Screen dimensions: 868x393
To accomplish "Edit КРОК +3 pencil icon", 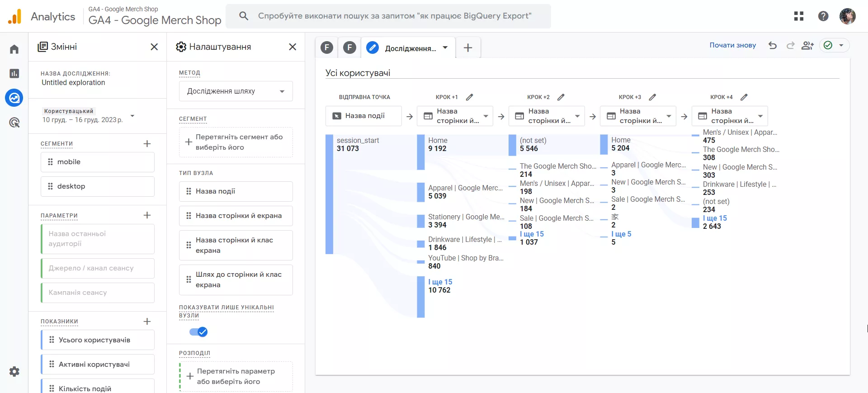I will (652, 97).
